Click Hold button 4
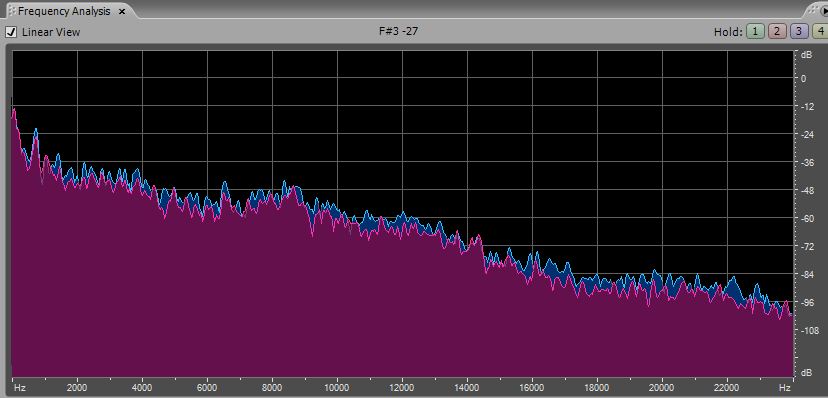This screenshot has width=828, height=398. click(821, 32)
